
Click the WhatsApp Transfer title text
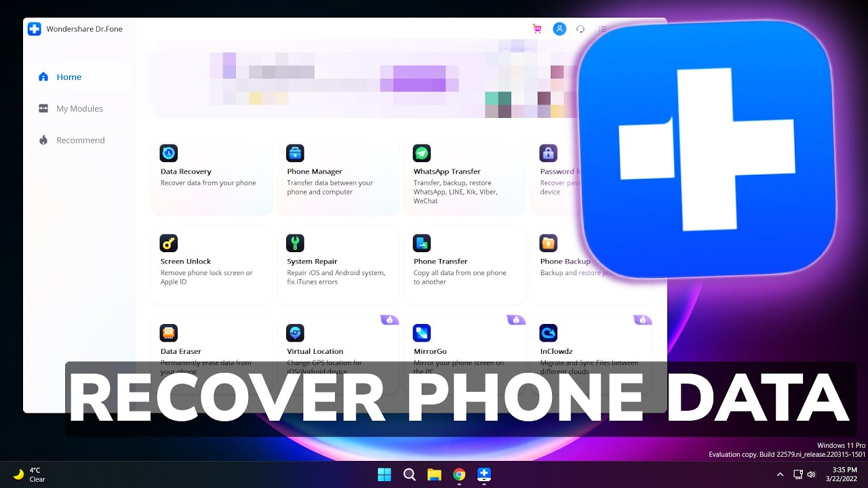coord(447,171)
